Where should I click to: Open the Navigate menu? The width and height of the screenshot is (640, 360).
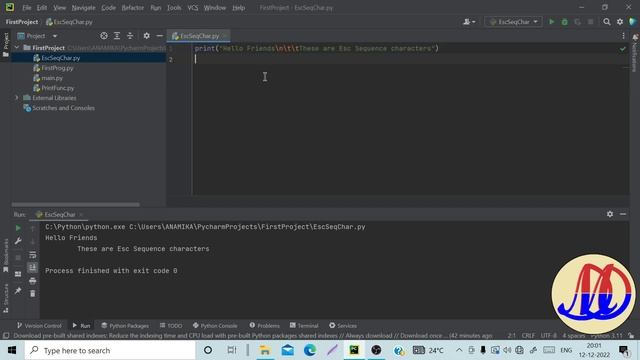point(83,7)
